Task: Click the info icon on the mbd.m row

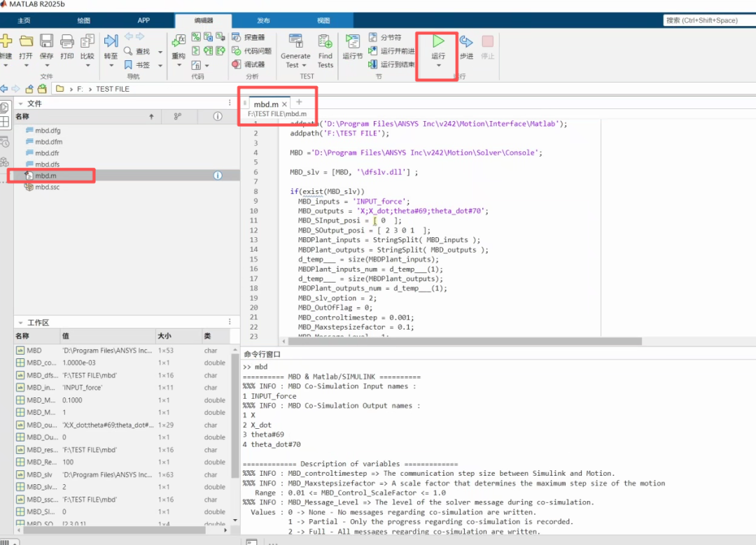Action: point(218,176)
